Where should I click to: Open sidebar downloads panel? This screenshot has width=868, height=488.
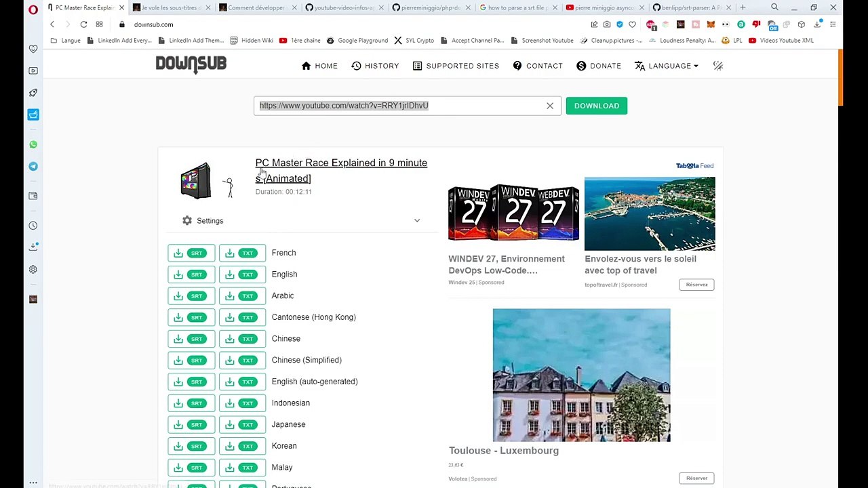[33, 247]
